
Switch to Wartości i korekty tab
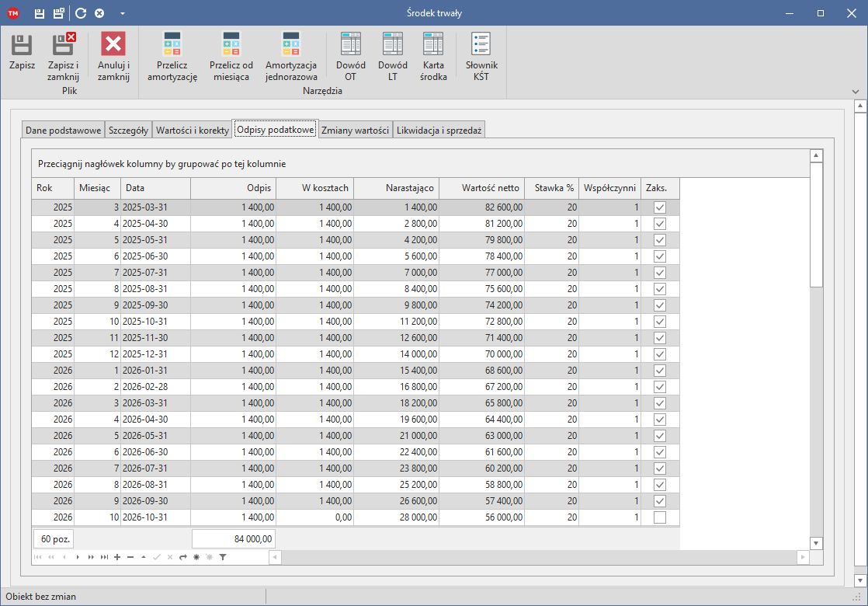(x=192, y=131)
